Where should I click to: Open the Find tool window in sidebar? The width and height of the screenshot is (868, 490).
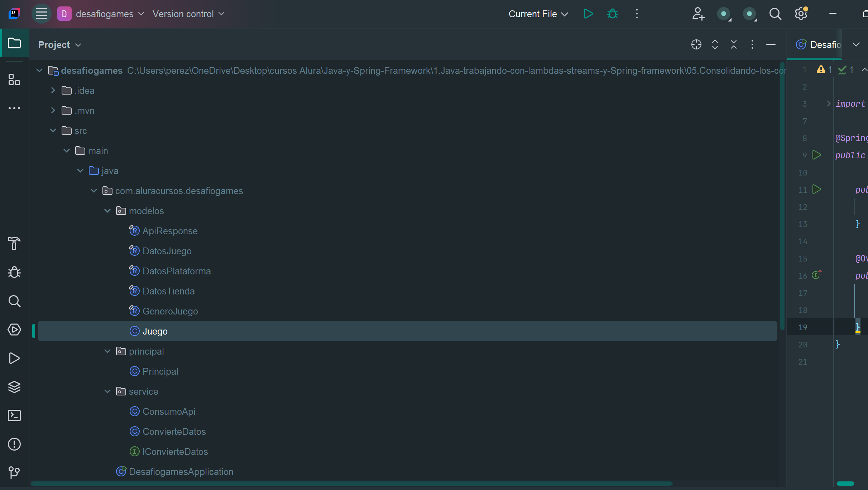(x=14, y=301)
